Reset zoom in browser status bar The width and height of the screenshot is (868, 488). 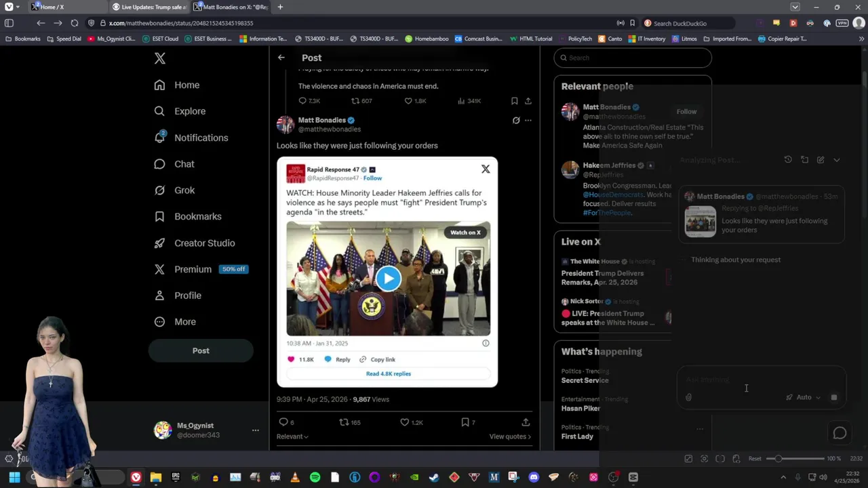click(x=755, y=459)
